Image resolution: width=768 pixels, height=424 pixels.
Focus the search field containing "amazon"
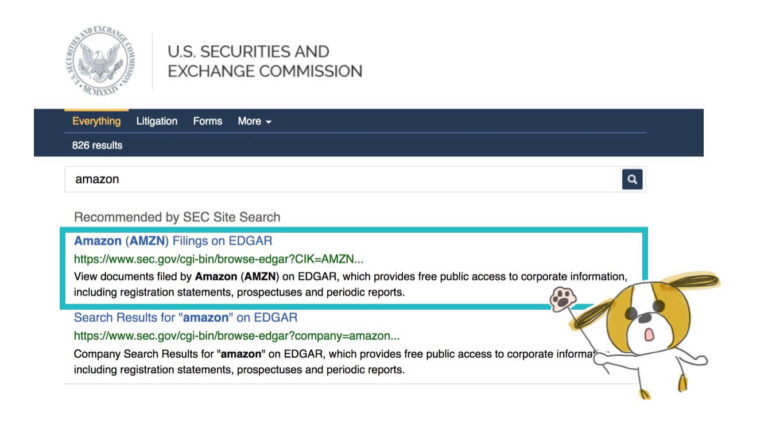click(340, 179)
